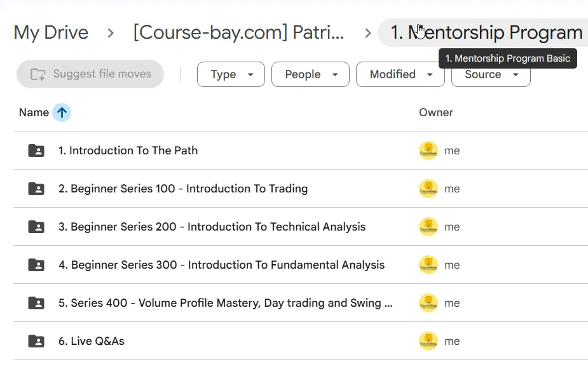Click the shared folder icon for Introduction To The Path
This screenshot has width=588, height=369.
36,151
